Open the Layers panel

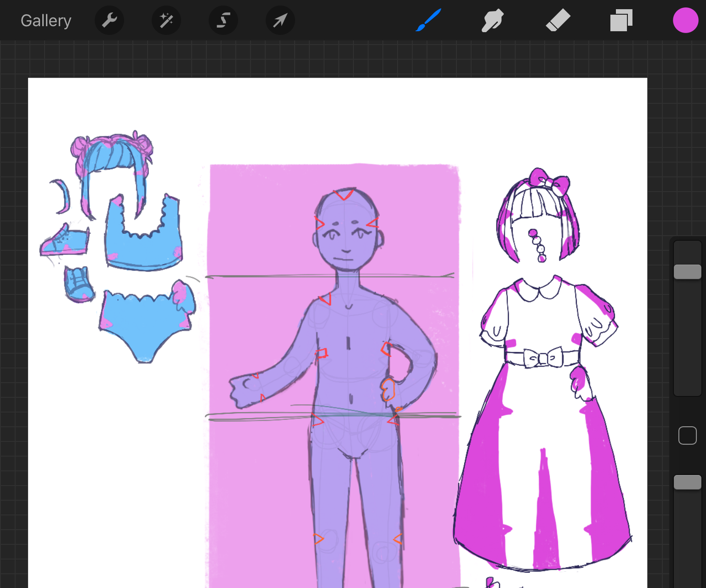[621, 20]
